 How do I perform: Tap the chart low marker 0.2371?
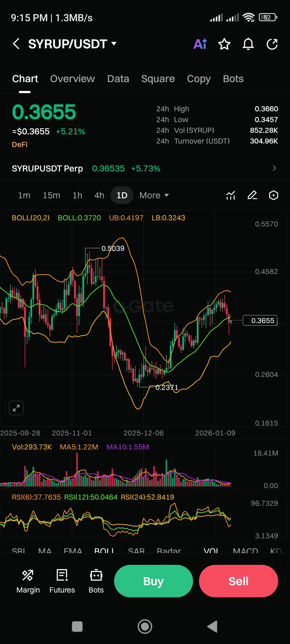click(x=167, y=387)
